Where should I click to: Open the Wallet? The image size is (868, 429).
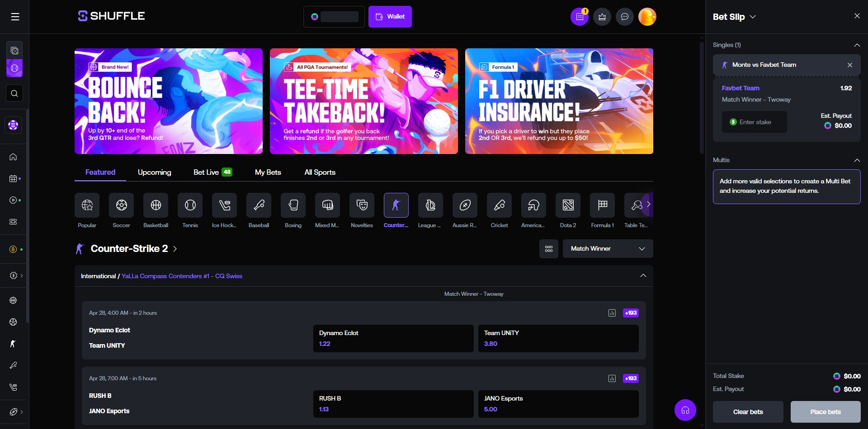[x=390, y=17]
